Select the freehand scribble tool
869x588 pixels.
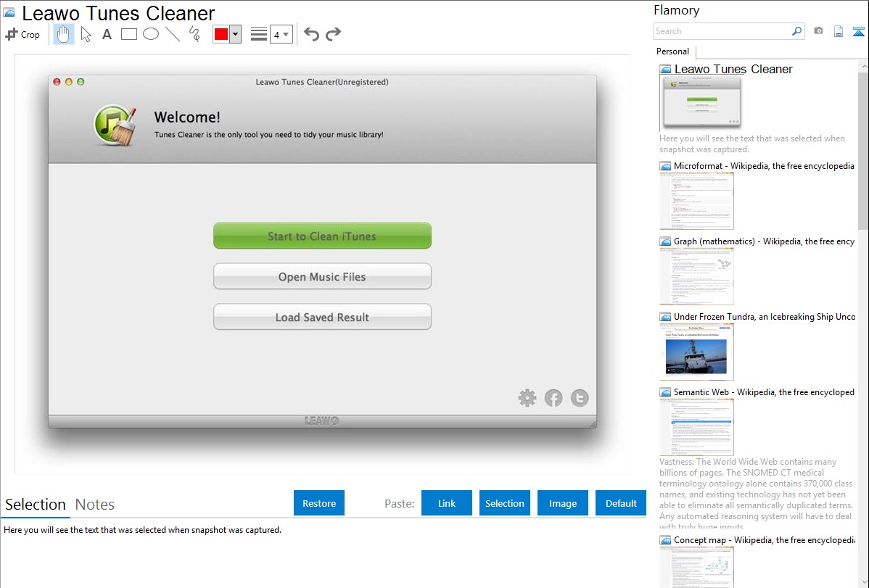point(194,34)
